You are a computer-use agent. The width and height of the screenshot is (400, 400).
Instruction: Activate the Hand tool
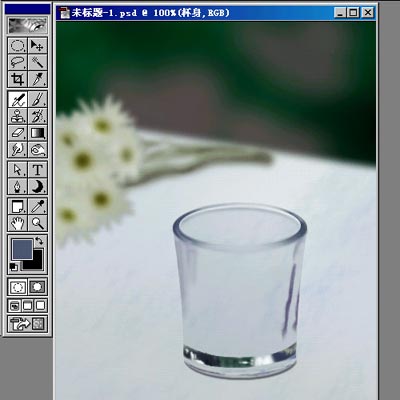17,223
